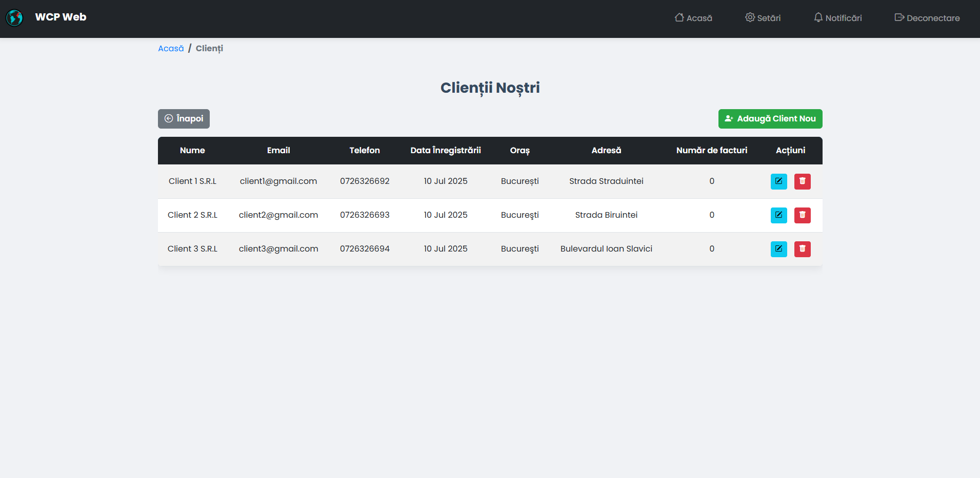Delete Client 2 S.R.L entry
980x478 pixels.
[802, 215]
